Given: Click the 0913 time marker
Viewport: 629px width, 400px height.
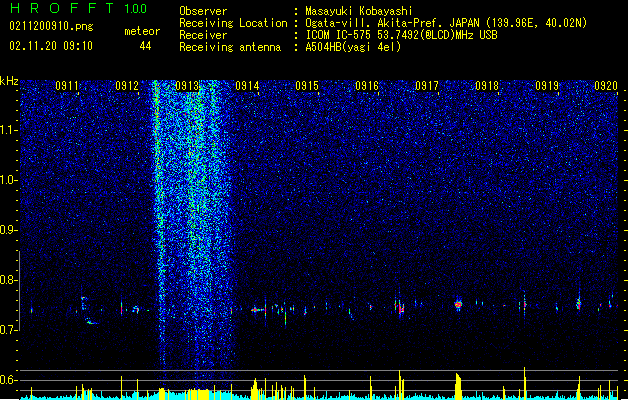Looking at the screenshot, I should [x=187, y=86].
